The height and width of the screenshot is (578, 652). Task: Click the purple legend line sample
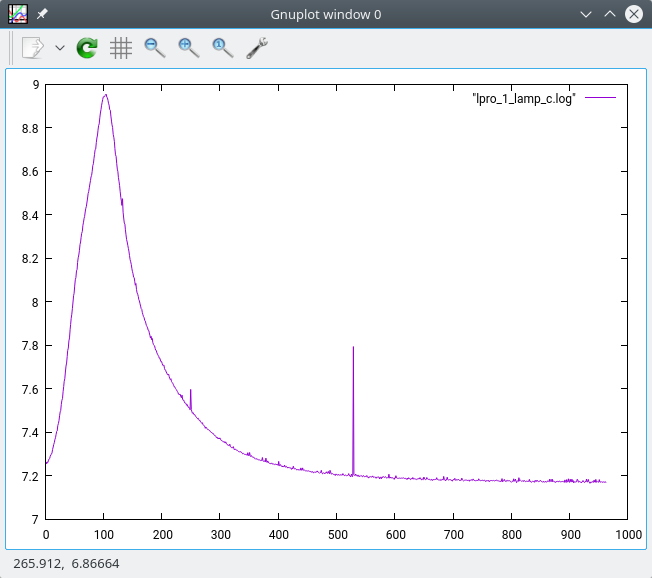[x=600, y=98]
